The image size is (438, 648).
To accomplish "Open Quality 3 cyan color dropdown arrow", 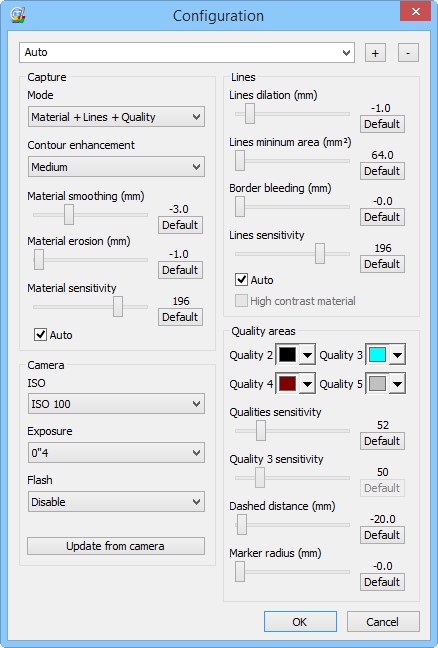I will [x=397, y=355].
